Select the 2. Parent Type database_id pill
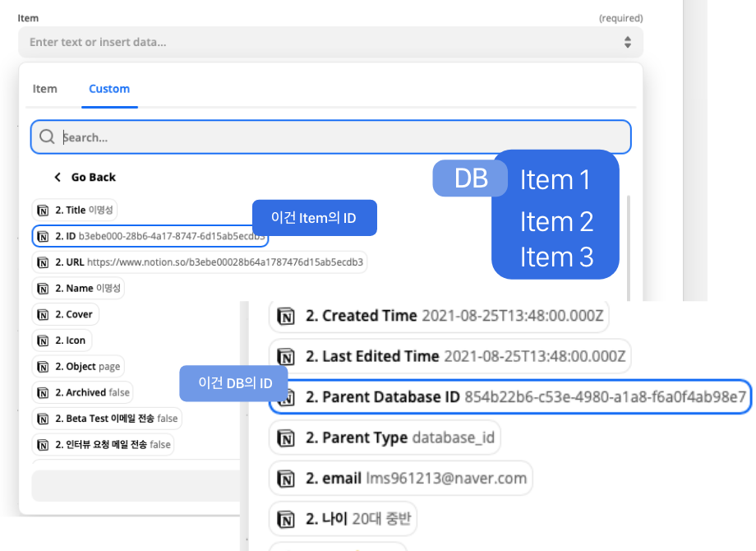The height and width of the screenshot is (551, 756). coord(385,438)
